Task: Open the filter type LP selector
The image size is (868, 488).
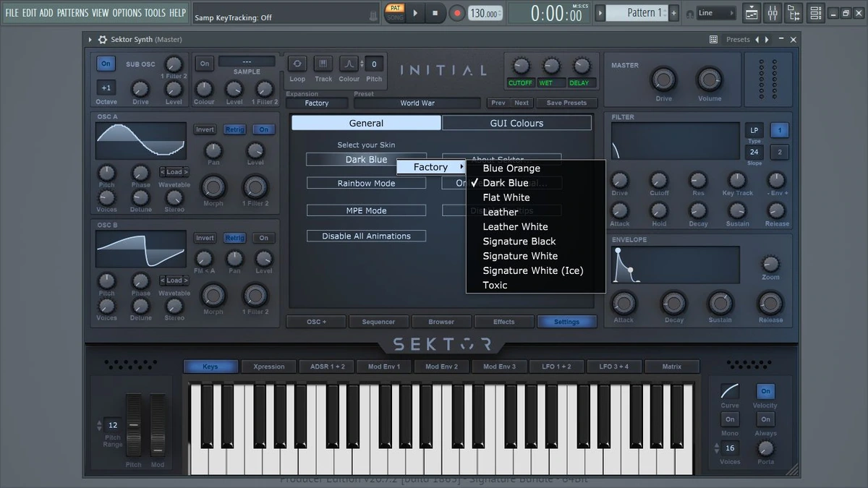Action: [754, 130]
